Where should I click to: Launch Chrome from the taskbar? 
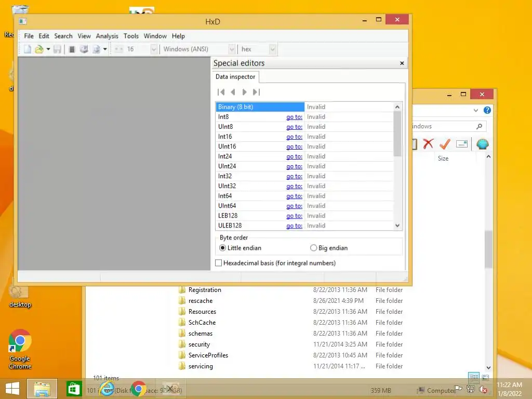click(138, 389)
